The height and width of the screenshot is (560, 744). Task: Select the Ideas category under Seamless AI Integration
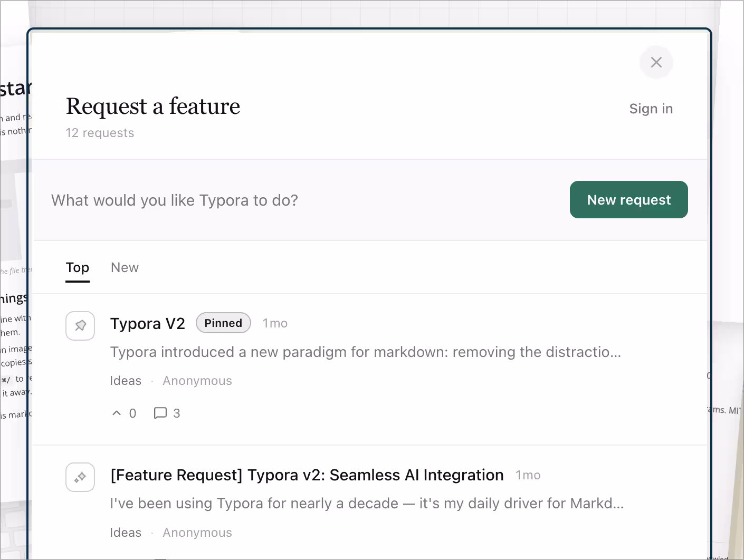coord(126,533)
